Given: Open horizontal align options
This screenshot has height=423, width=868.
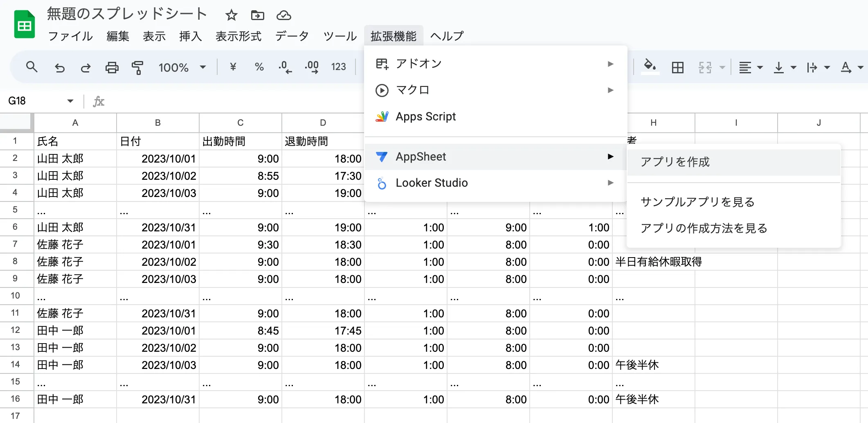Looking at the screenshot, I should [751, 67].
